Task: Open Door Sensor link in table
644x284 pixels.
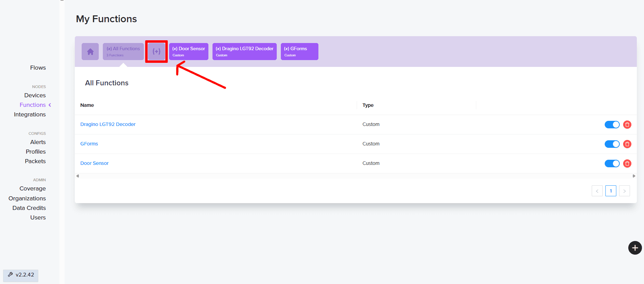Action: [95, 163]
